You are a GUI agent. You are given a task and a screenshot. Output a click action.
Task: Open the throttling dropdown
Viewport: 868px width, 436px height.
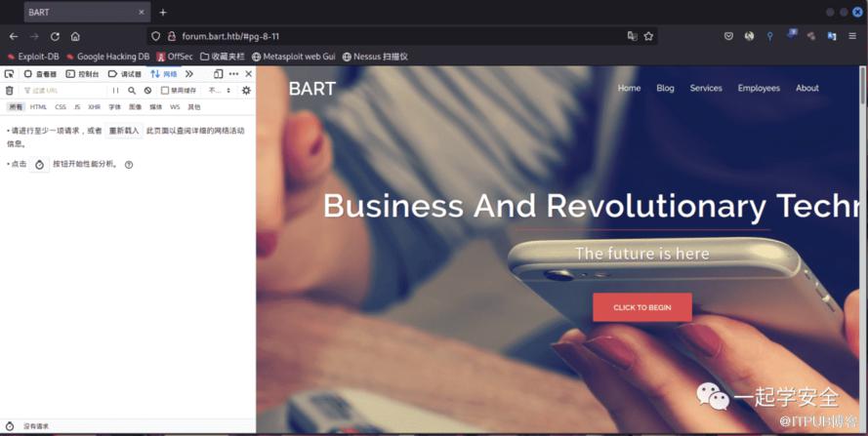coord(220,90)
